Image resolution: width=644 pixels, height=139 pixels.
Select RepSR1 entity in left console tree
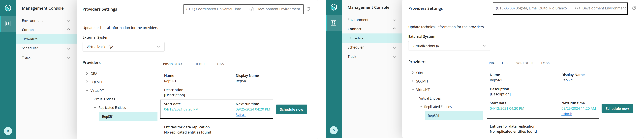point(128,116)
